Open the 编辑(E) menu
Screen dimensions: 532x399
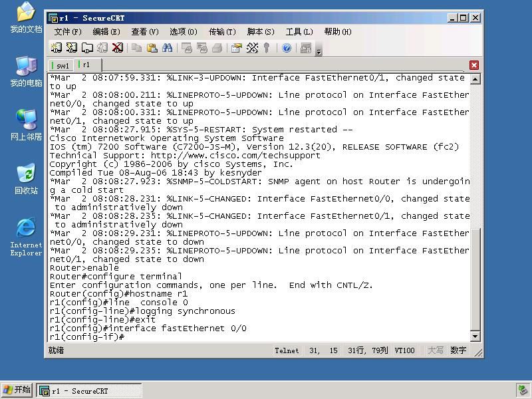pyautogui.click(x=106, y=32)
